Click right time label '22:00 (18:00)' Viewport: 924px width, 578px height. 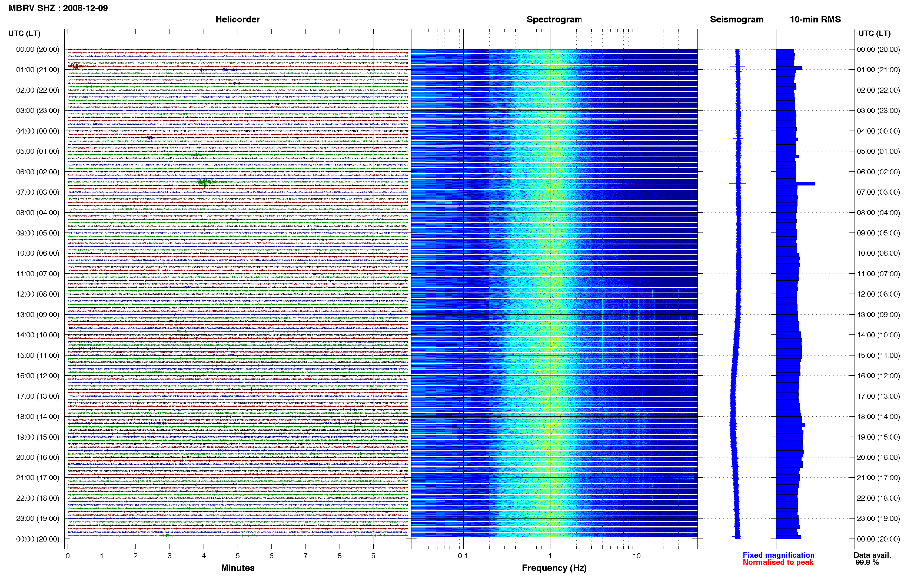coord(878,498)
